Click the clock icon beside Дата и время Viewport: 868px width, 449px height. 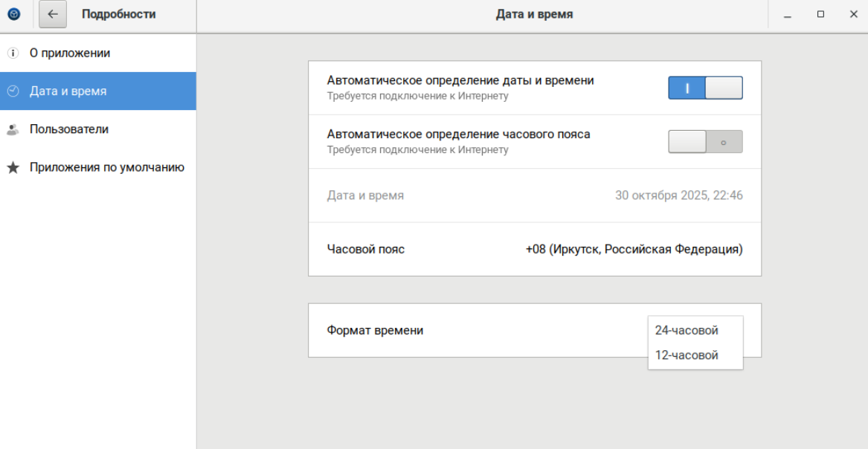coord(12,91)
